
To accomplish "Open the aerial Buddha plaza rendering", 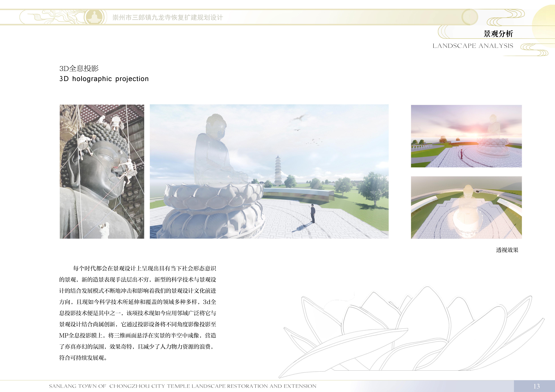I will pyautogui.click(x=466, y=208).
